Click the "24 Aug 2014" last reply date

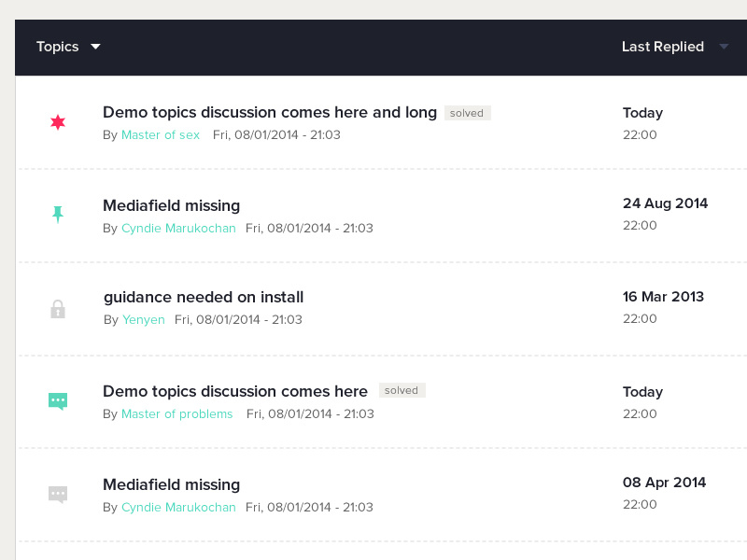(x=665, y=203)
